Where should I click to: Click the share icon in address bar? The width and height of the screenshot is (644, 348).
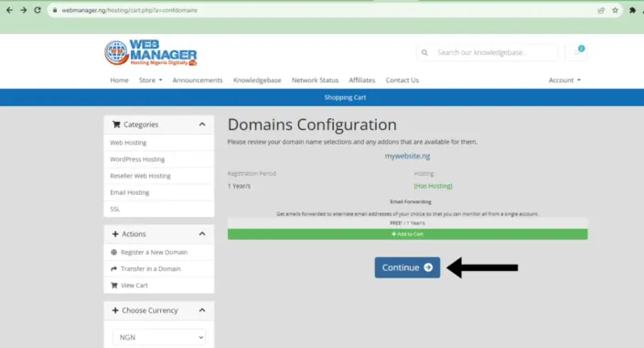(601, 10)
